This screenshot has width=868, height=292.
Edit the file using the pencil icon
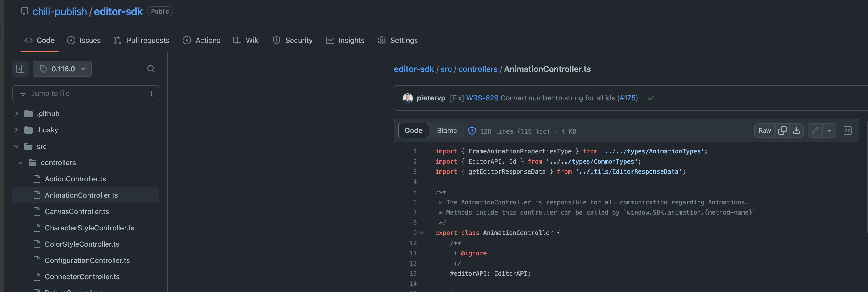tap(815, 130)
